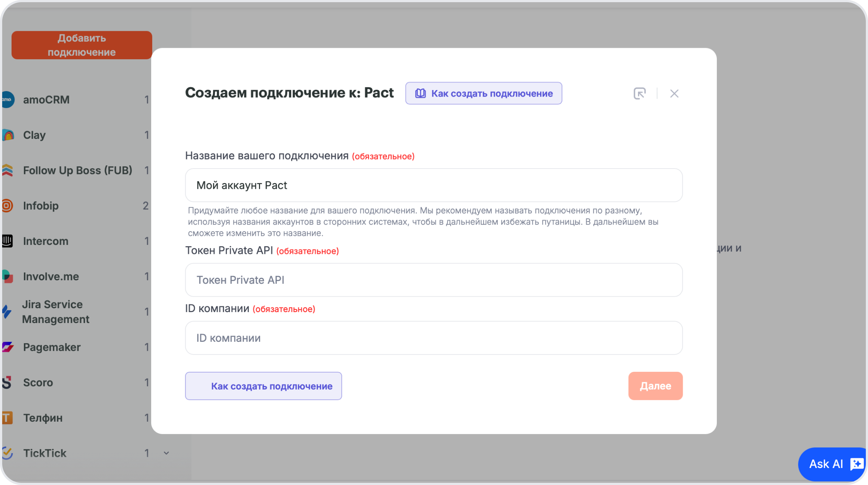Screen dimensions: 868x485
Task: Click the Intercom logo icon
Action: pos(7,241)
